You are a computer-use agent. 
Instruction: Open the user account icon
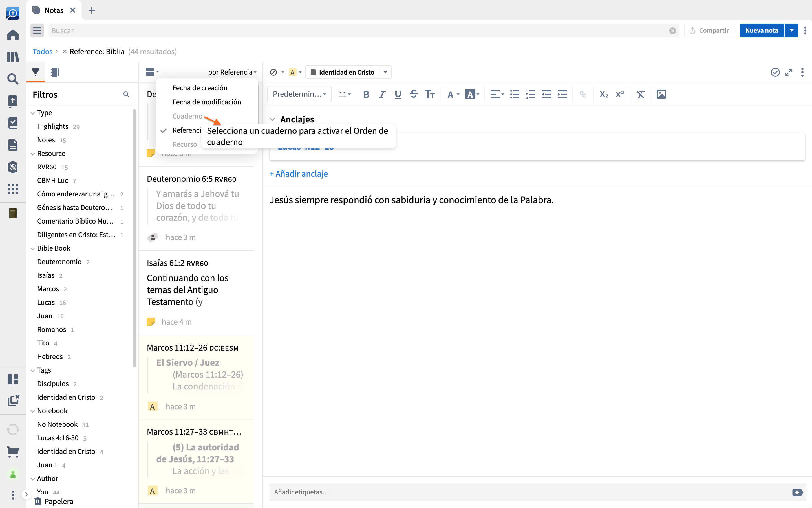(x=13, y=474)
